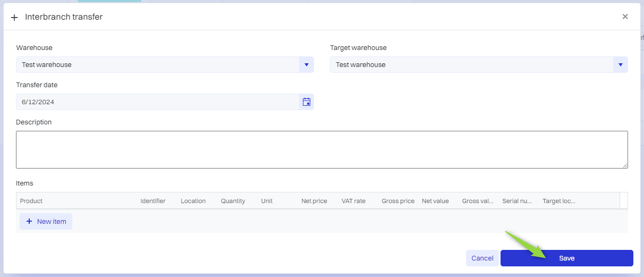The width and height of the screenshot is (644, 277).
Task: Focus the Description text area
Action: pos(321,149)
